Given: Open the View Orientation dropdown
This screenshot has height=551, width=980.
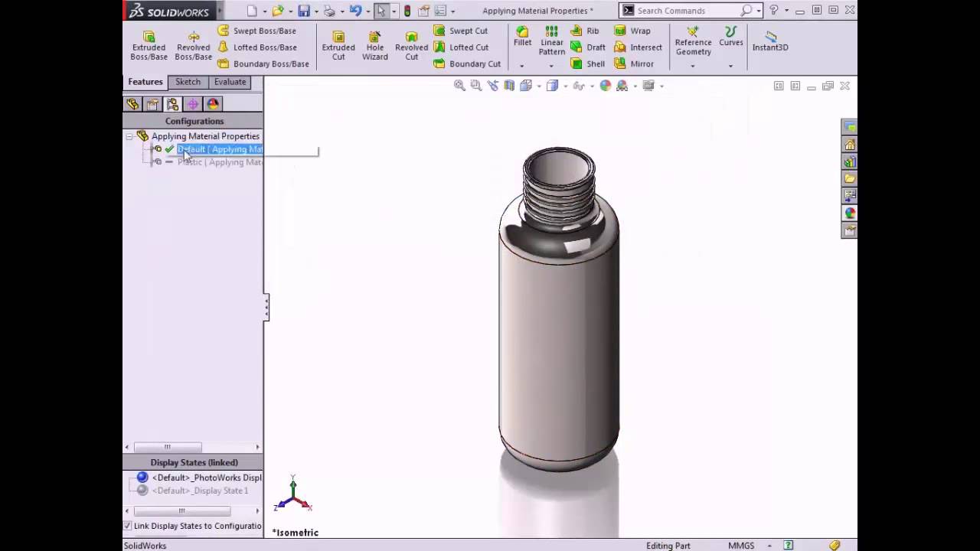Looking at the screenshot, I should tap(538, 85).
